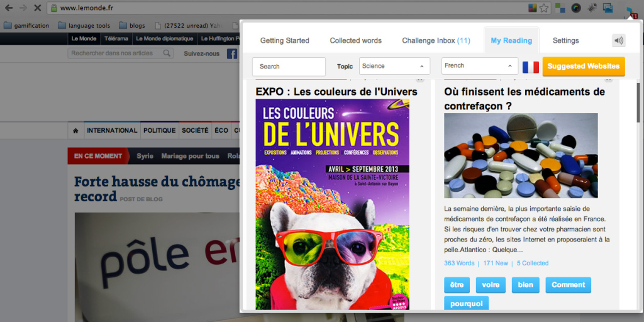Click the 'être' word button
The height and width of the screenshot is (322, 644).
[457, 285]
